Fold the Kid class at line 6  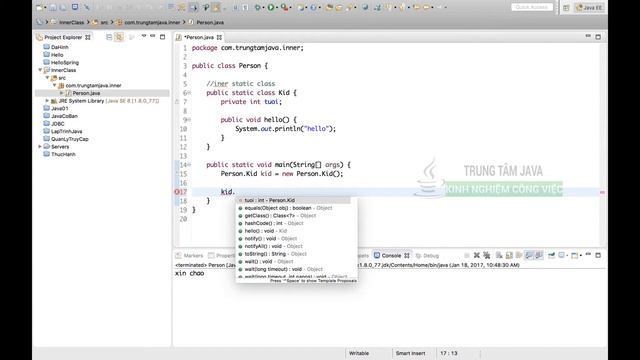[189, 93]
